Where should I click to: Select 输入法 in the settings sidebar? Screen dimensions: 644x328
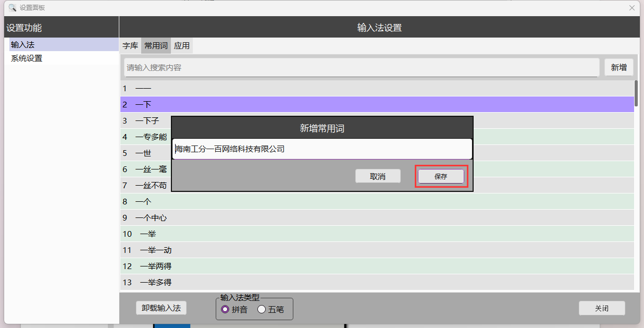(64, 45)
